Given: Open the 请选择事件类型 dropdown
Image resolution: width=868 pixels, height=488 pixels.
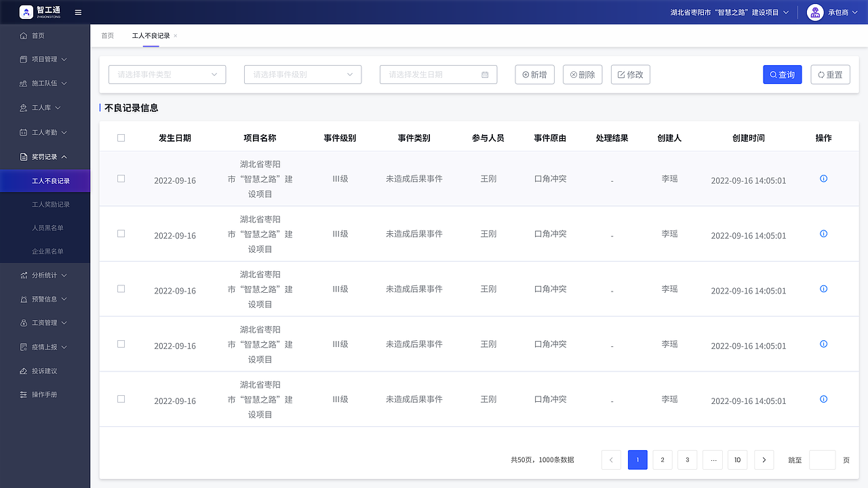Looking at the screenshot, I should [167, 75].
